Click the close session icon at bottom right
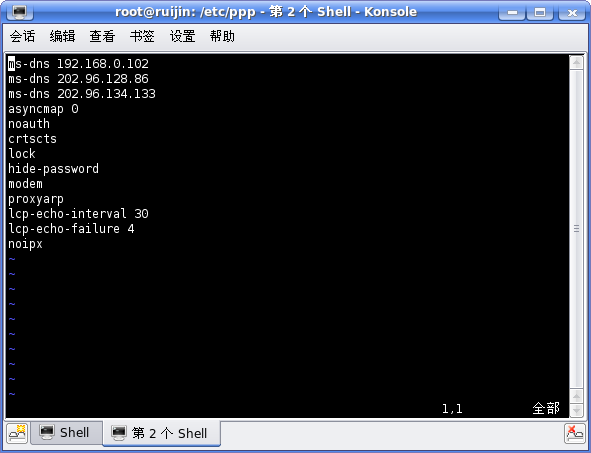Image resolution: width=591 pixels, height=453 pixels. [x=574, y=433]
